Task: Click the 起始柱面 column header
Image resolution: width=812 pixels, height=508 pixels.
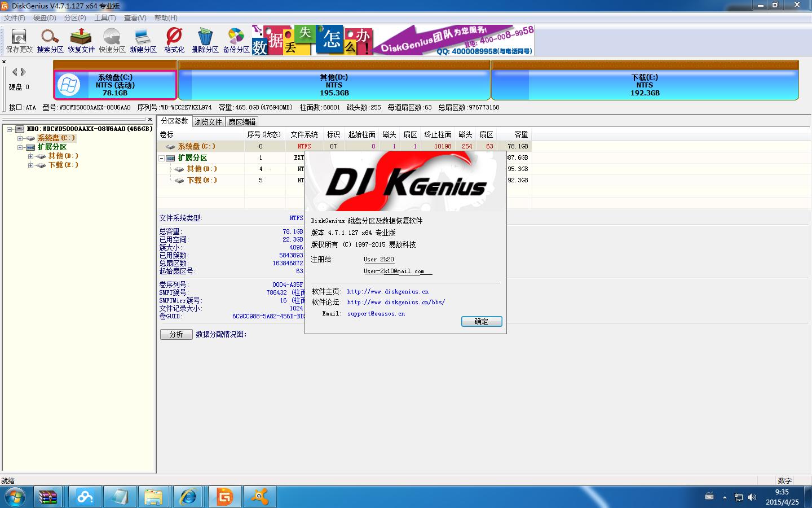Action: point(362,134)
